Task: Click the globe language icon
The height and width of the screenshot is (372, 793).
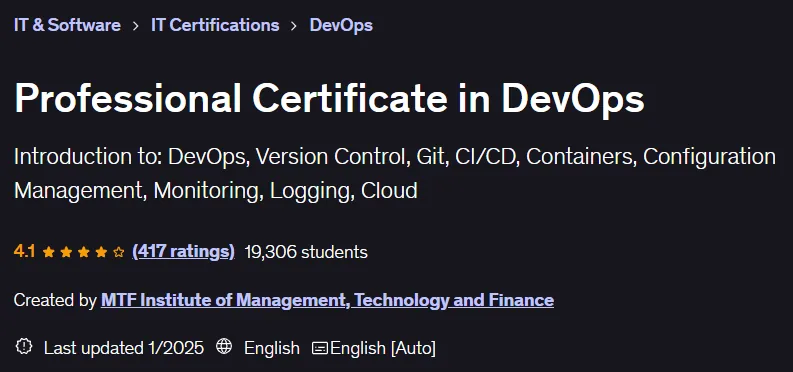Action: pos(224,347)
